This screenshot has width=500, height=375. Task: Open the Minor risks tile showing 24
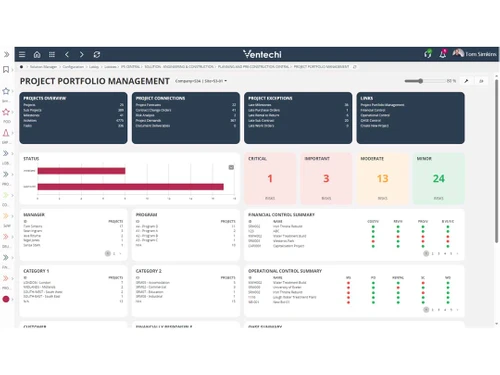tap(439, 178)
